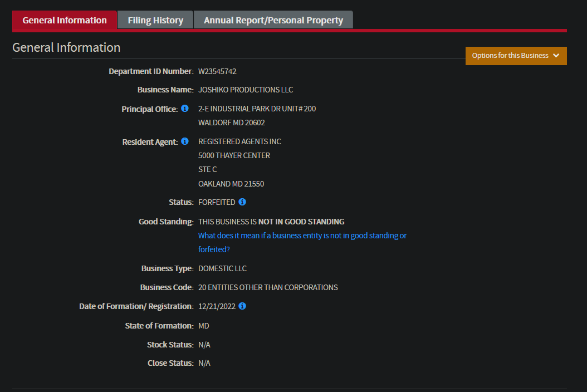Image resolution: width=587 pixels, height=392 pixels.
Task: Click the formation date 12/21/2022
Action: coord(217,306)
